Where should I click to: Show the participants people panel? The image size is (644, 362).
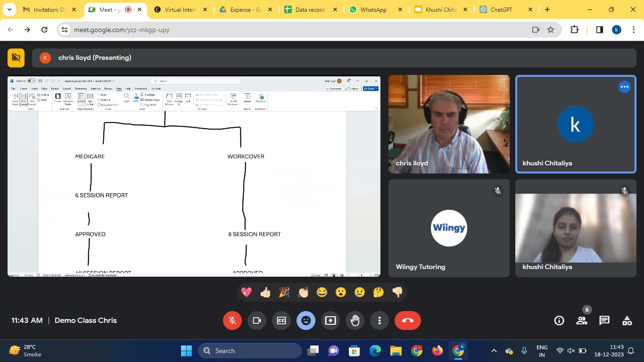(x=582, y=321)
